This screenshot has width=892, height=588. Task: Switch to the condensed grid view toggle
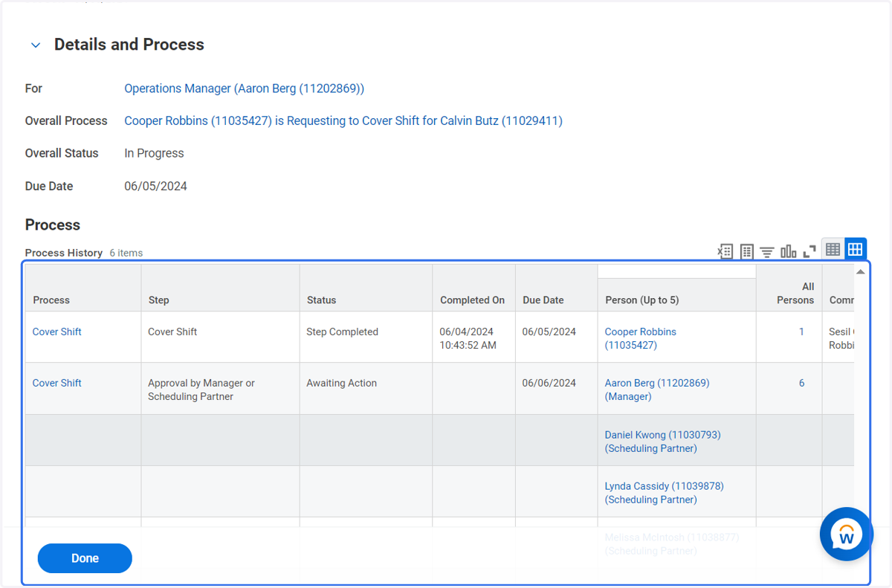(833, 249)
